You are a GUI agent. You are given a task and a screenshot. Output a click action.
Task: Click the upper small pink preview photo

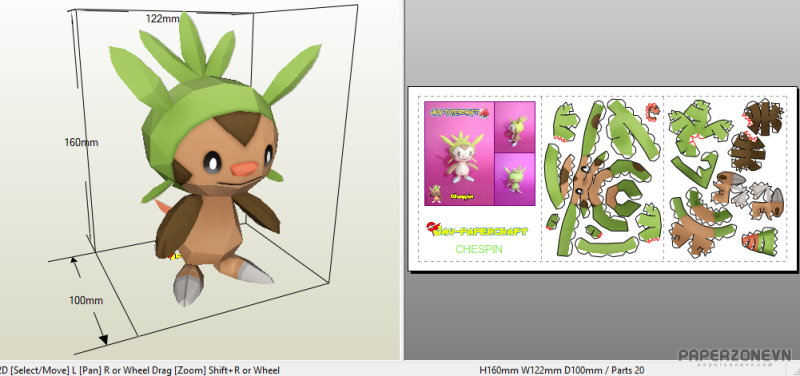[x=515, y=127]
